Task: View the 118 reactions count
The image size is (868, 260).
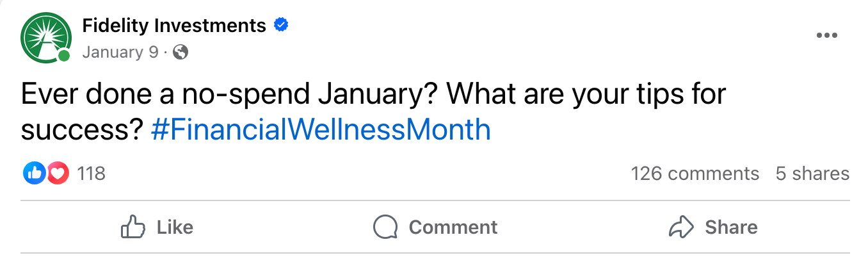Action: (91, 174)
